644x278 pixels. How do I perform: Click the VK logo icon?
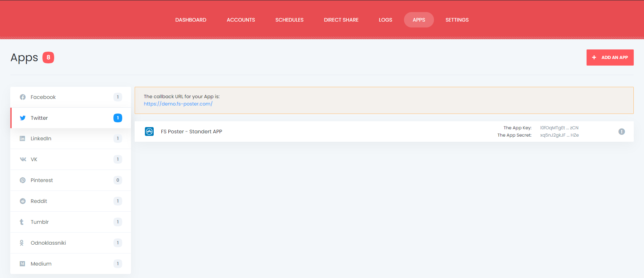coord(23,159)
